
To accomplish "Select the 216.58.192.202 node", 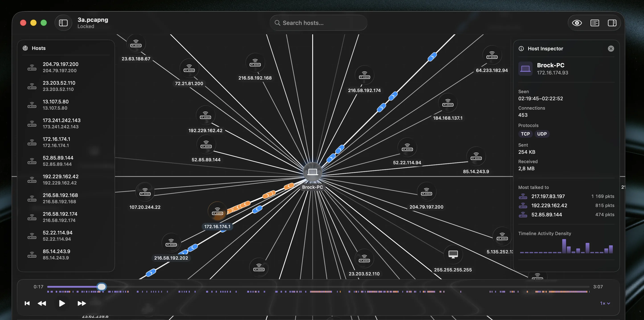I will click(171, 243).
